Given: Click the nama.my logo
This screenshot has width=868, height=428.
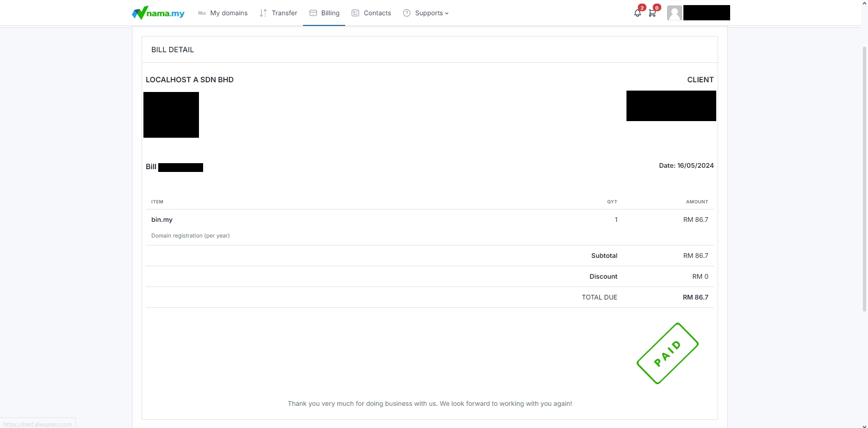Looking at the screenshot, I should 158,13.
